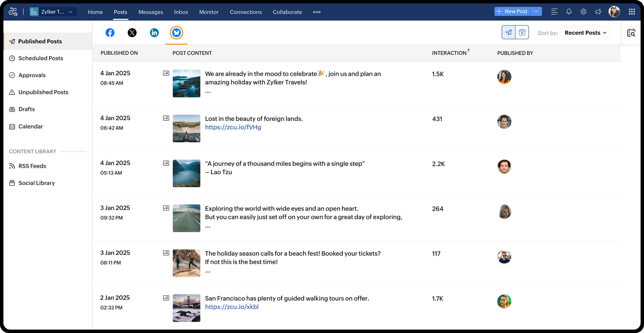Image resolution: width=644 pixels, height=333 pixels.
Task: Toggle the Bluesky channel filter
Action: (x=176, y=33)
